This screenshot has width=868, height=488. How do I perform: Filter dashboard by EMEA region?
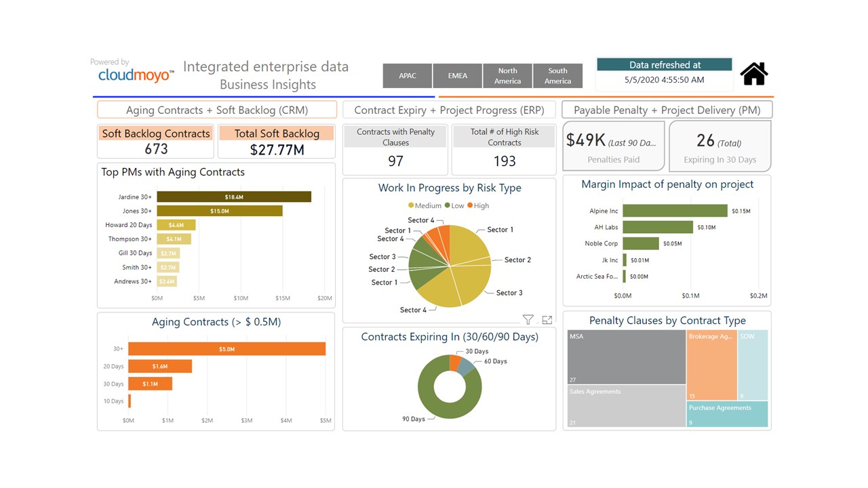click(x=458, y=76)
